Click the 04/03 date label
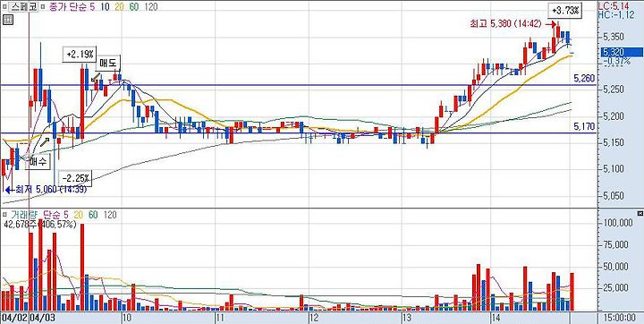This screenshot has height=324, width=644. coord(43,318)
